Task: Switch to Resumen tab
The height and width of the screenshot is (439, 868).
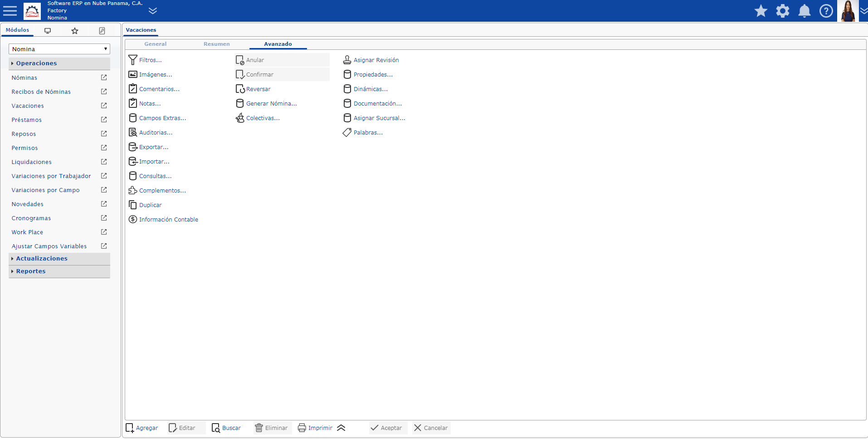Action: [217, 44]
